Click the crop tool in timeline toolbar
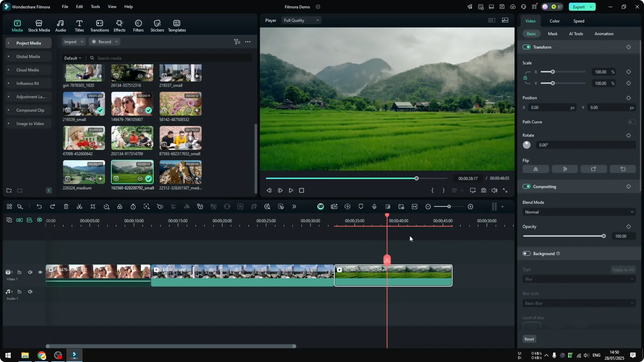Image resolution: width=644 pixels, height=362 pixels. tap(93, 206)
